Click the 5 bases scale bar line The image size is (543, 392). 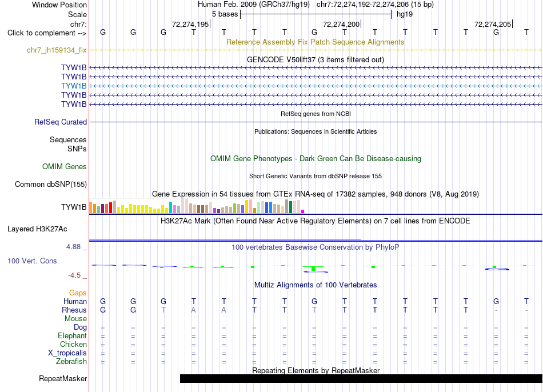pos(316,14)
